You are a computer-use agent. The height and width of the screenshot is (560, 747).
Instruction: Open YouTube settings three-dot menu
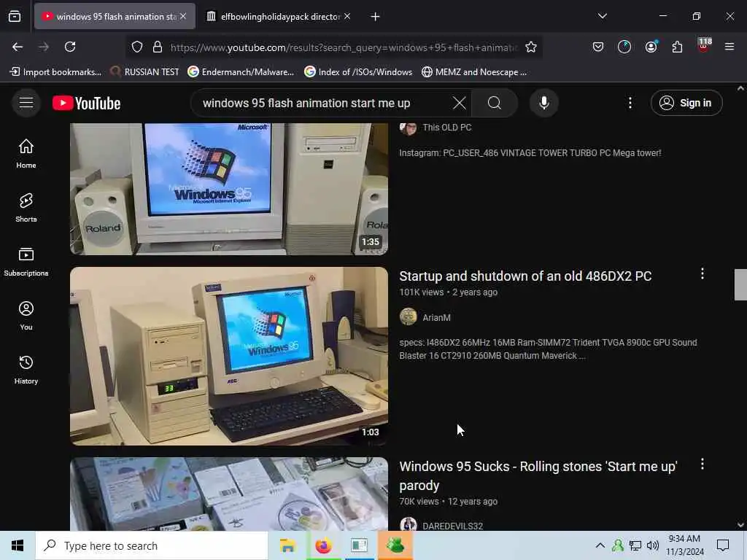pos(630,103)
